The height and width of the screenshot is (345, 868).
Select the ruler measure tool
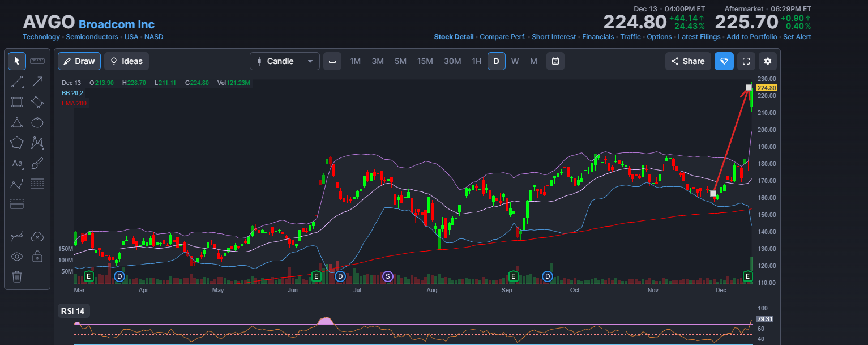click(x=37, y=61)
